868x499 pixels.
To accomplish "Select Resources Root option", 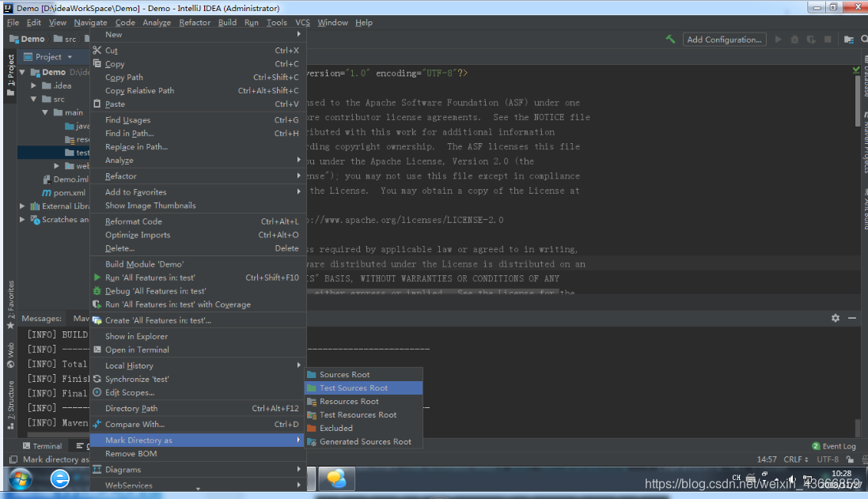I will (x=364, y=401).
